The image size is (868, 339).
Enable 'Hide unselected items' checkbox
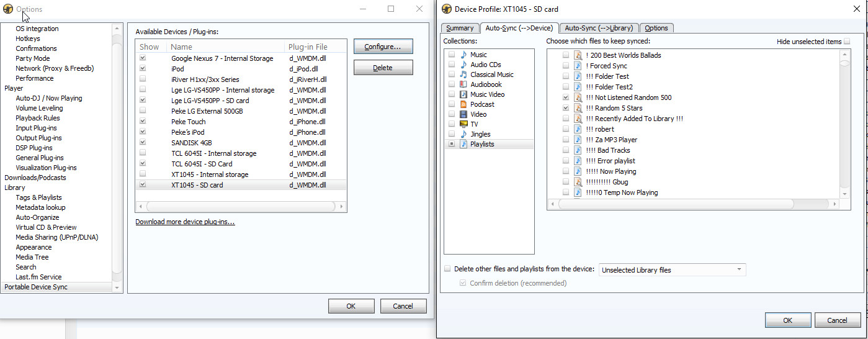[847, 42]
